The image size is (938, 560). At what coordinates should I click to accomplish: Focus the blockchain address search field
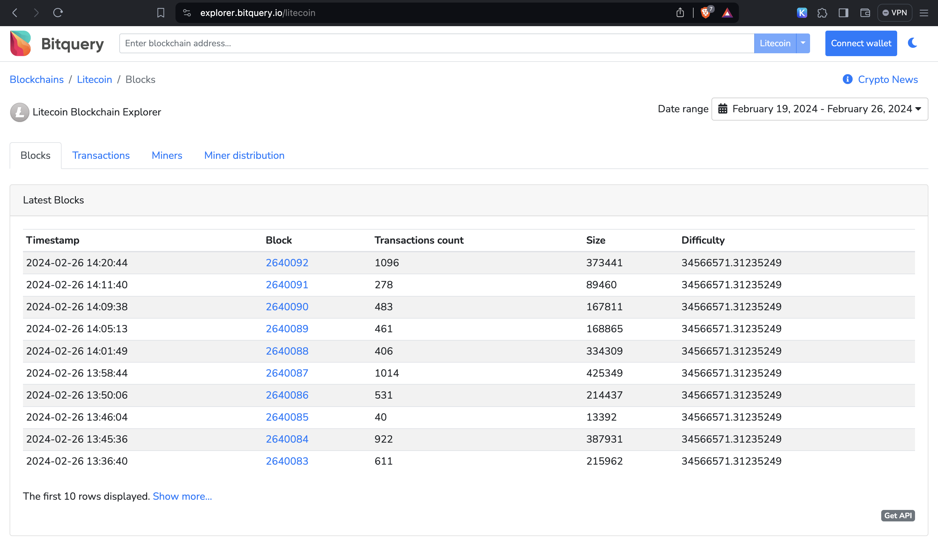click(437, 43)
